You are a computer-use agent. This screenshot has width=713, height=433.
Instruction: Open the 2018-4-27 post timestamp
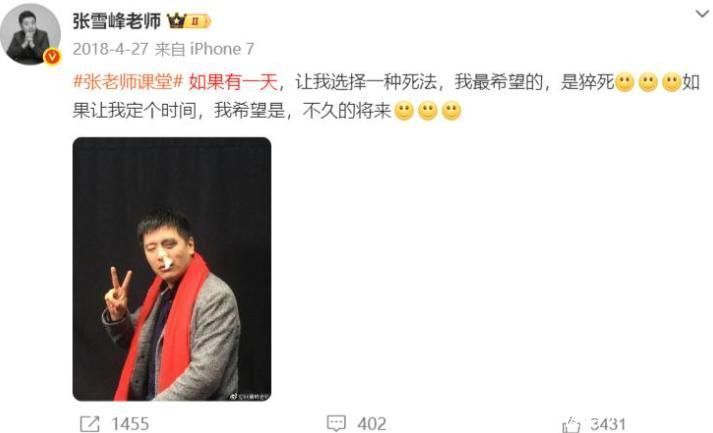[110, 49]
